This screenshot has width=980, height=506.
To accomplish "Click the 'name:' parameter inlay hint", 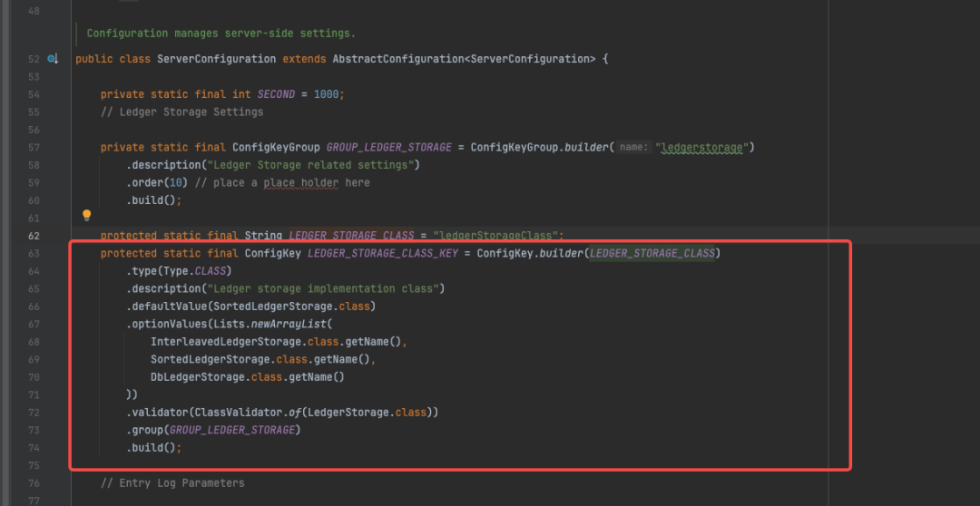I will 633,148.
